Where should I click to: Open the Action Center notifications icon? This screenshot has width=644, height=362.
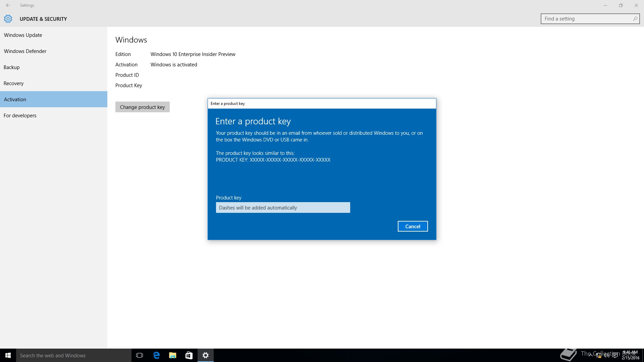615,356
